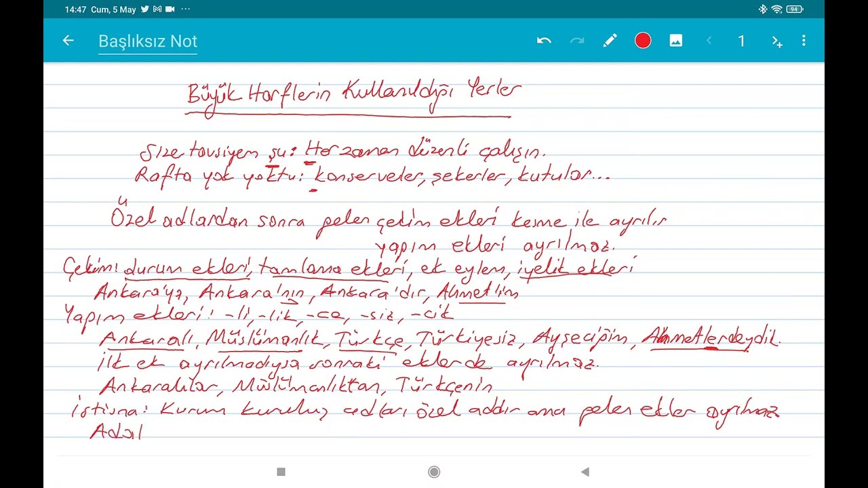The height and width of the screenshot is (488, 868).
Task: Tap the 14:47 status bar clock
Action: pyautogui.click(x=75, y=9)
